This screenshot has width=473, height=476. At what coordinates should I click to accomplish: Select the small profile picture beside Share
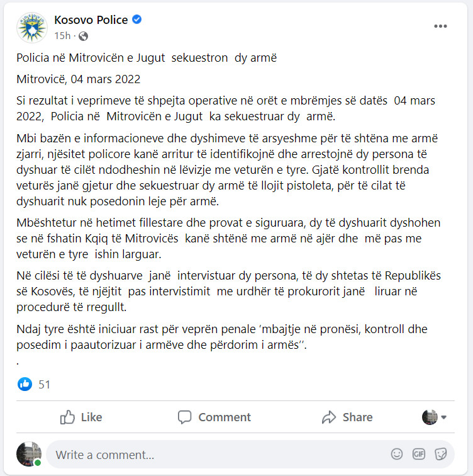tap(430, 417)
